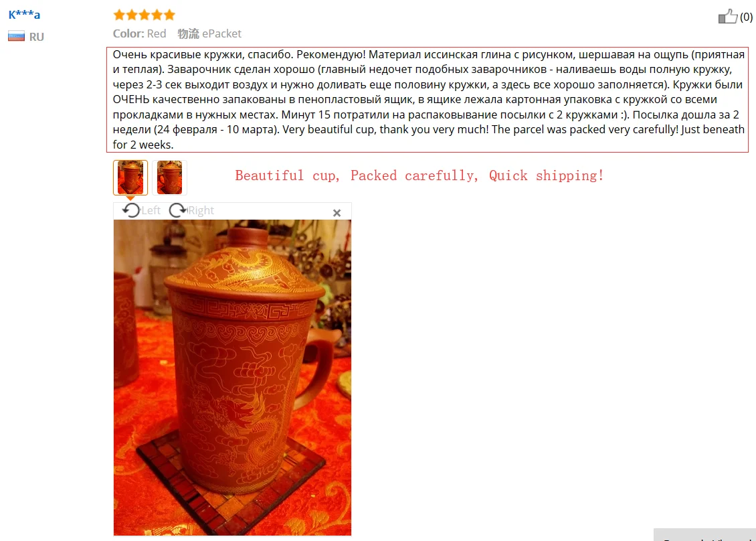Select the first review photo thumbnail
This screenshot has width=756, height=541.
(x=130, y=177)
